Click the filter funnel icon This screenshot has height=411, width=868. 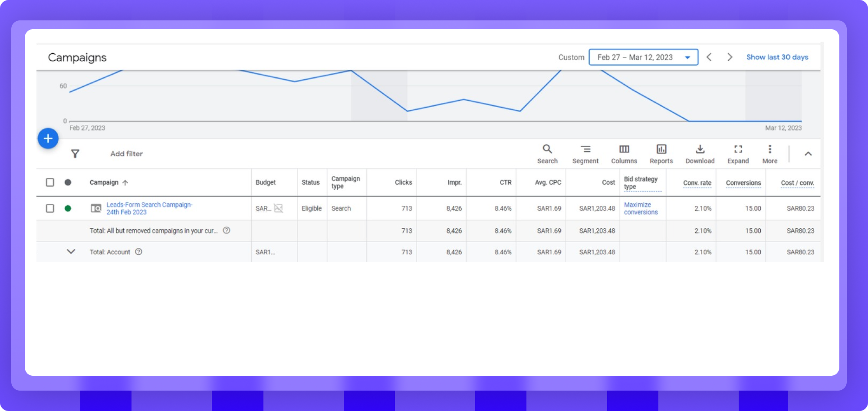tap(75, 154)
